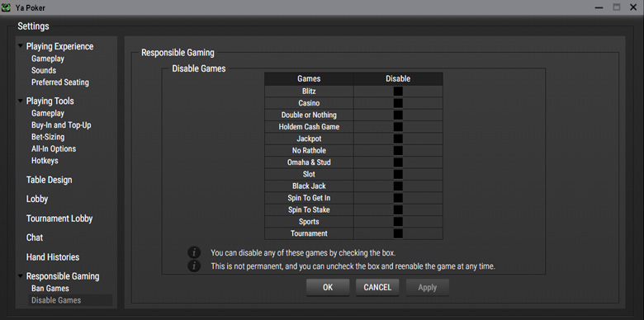This screenshot has height=320, width=644.
Task: Click the info icon beside 'This is not permanent'
Action: click(x=194, y=266)
